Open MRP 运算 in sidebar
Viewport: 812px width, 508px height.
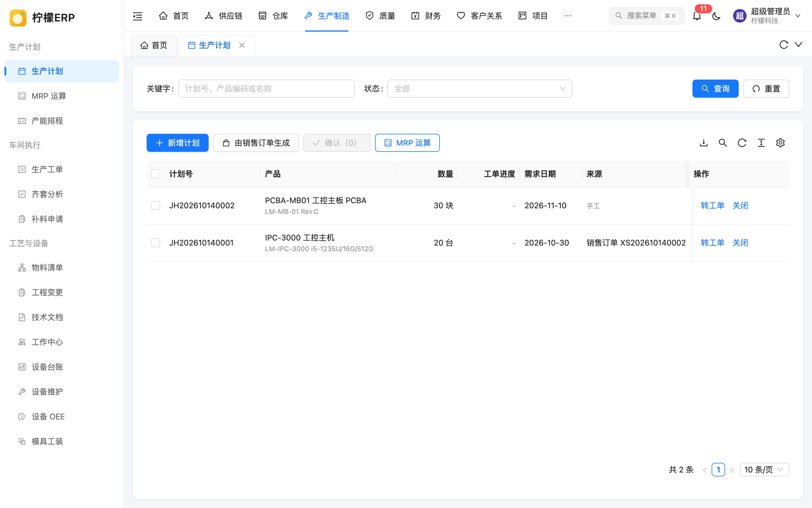(x=62, y=96)
